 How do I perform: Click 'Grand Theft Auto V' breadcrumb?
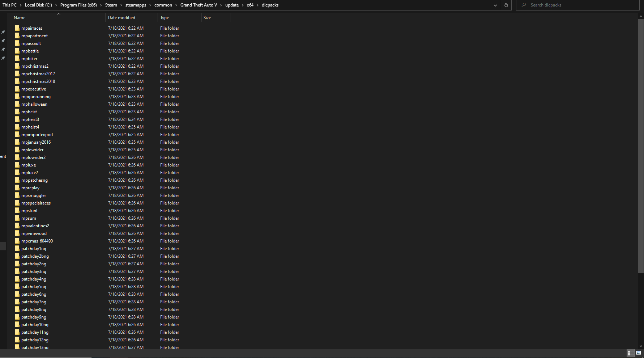pos(199,5)
